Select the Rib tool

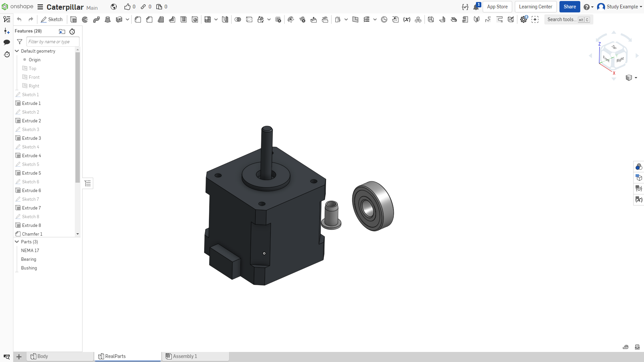(x=172, y=19)
